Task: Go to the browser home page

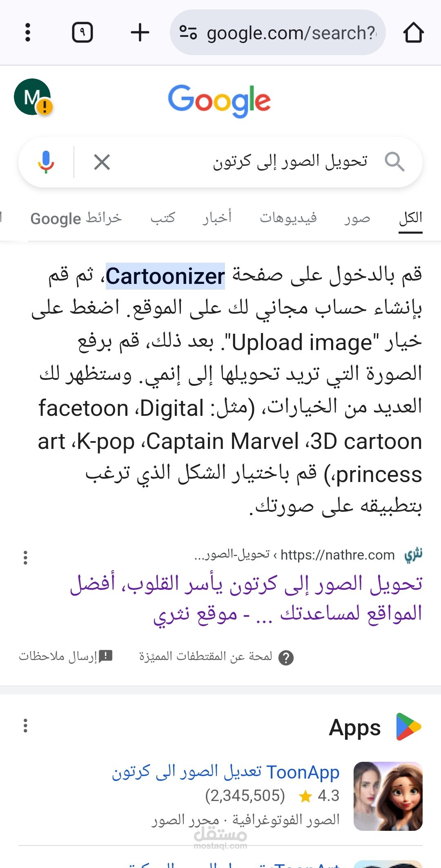Action: point(413,32)
